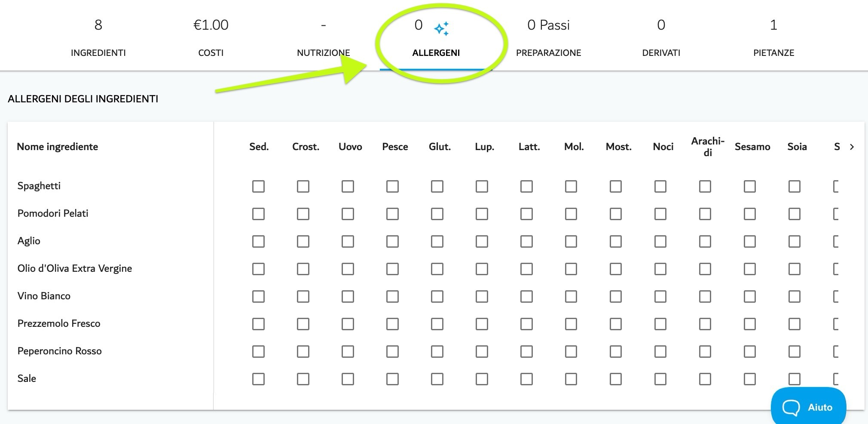
Task: Check Sed. allergen for Pomodori Pelati
Action: click(x=258, y=214)
